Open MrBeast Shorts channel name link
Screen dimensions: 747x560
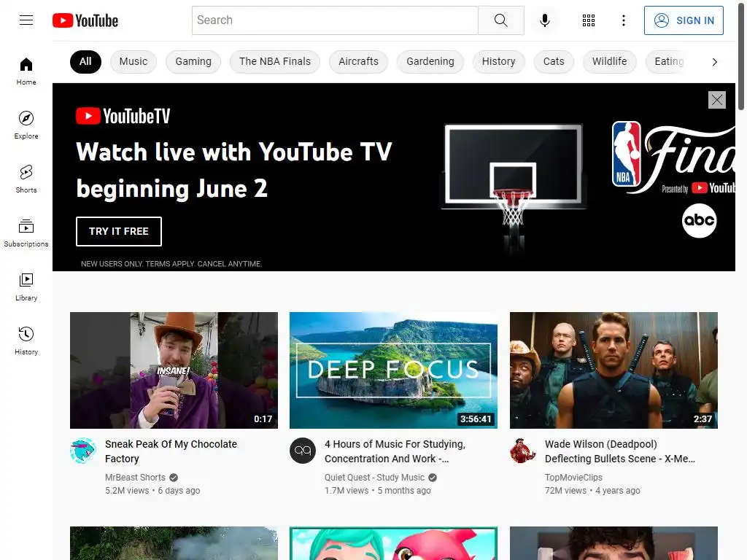[x=135, y=477]
